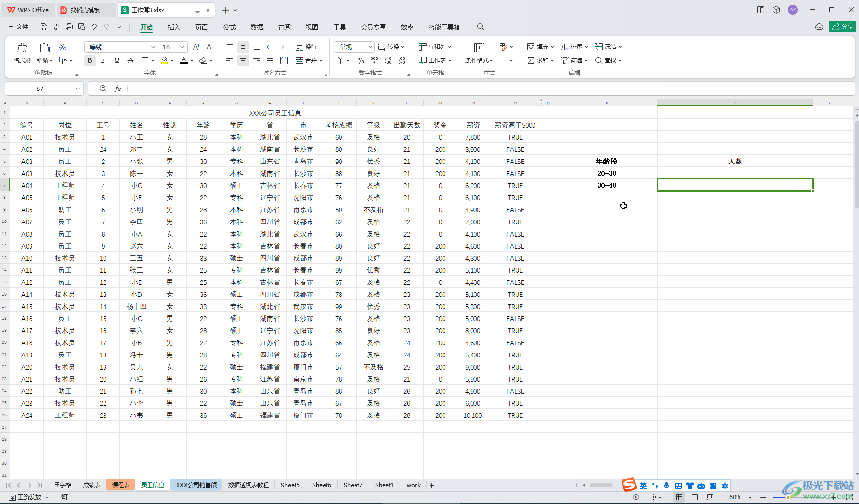
Task: Add a new sheet with plus icon
Action: point(432,486)
